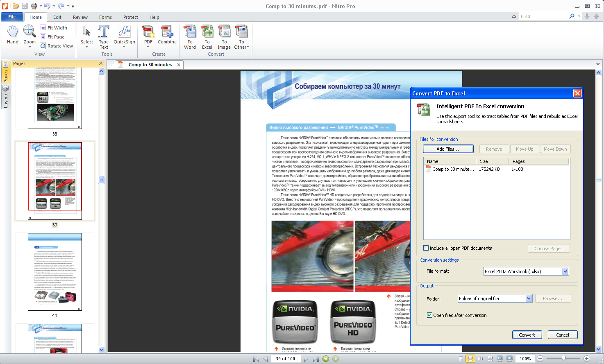Switch to the Forms ribbon tab
The height and width of the screenshot is (364, 604).
[x=105, y=17]
